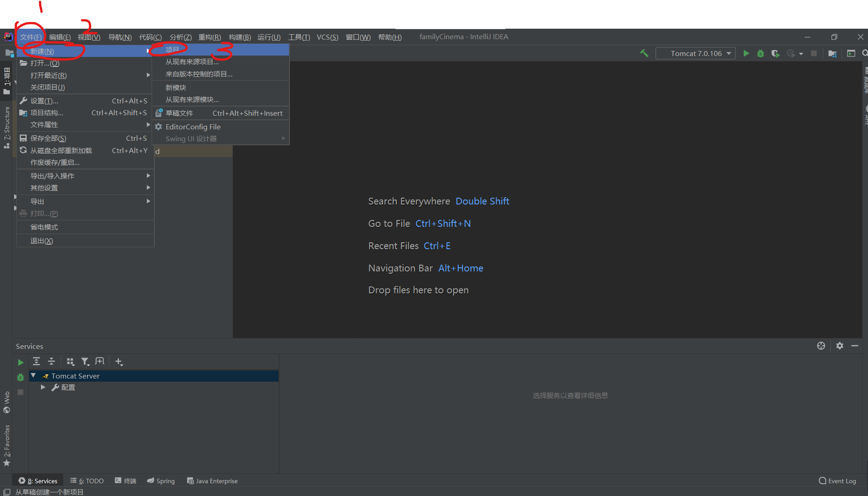Image resolution: width=868 pixels, height=496 pixels.
Task: Open the Favorites tool window from the left strip
Action: coord(7,446)
